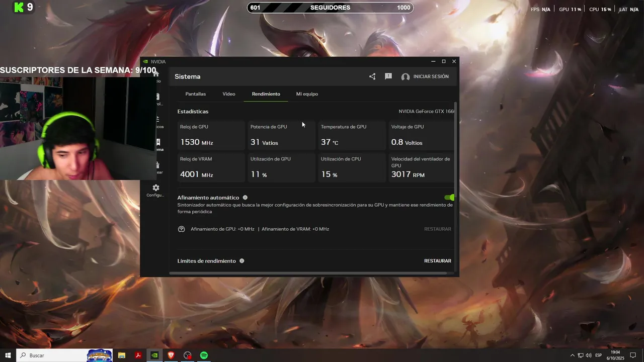Toggle Afinamiento automático switch off
Screen dimensions: 644x362
coord(449,198)
